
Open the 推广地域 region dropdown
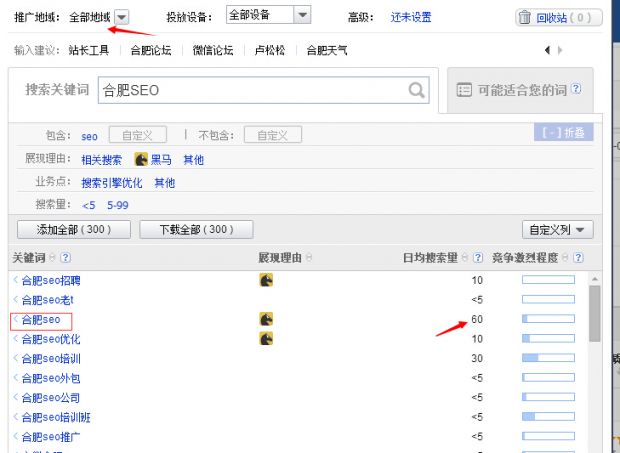121,17
